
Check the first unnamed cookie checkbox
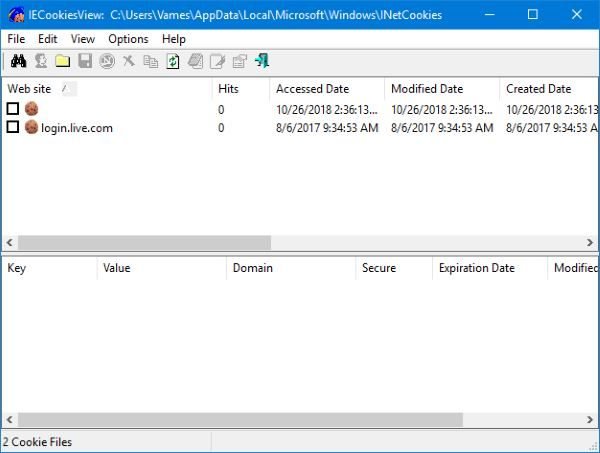pos(13,109)
